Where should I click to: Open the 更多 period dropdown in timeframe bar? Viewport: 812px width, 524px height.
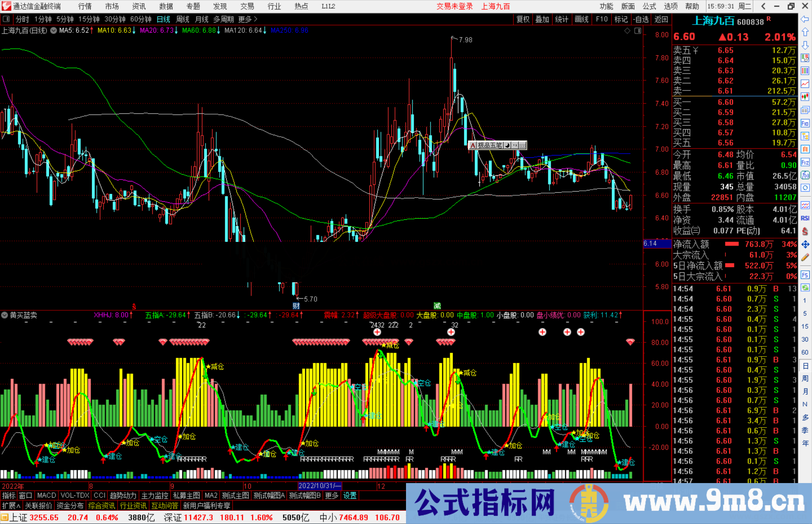245,19
